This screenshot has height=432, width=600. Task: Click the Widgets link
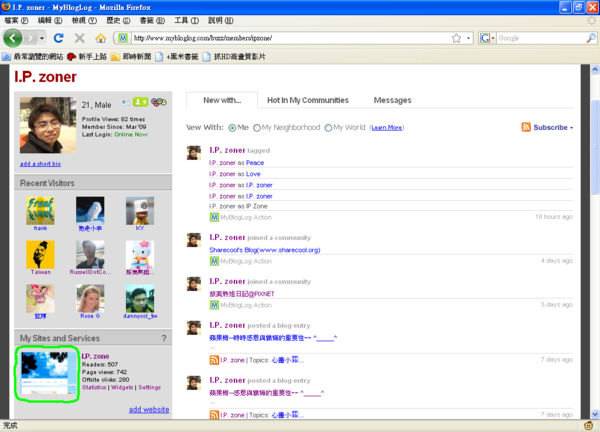coord(122,387)
